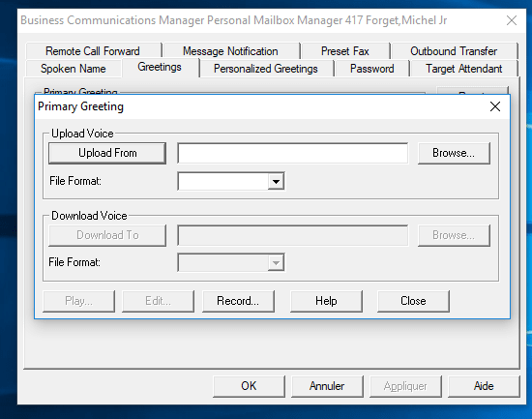Close the Primary Greeting dialog with X

(495, 106)
